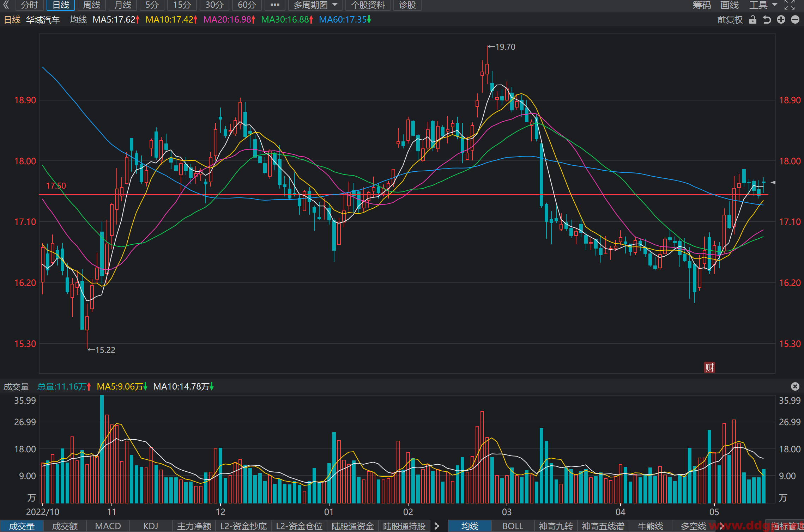Click the 诊股 diagnosis button
804x532 pixels.
(407, 5)
